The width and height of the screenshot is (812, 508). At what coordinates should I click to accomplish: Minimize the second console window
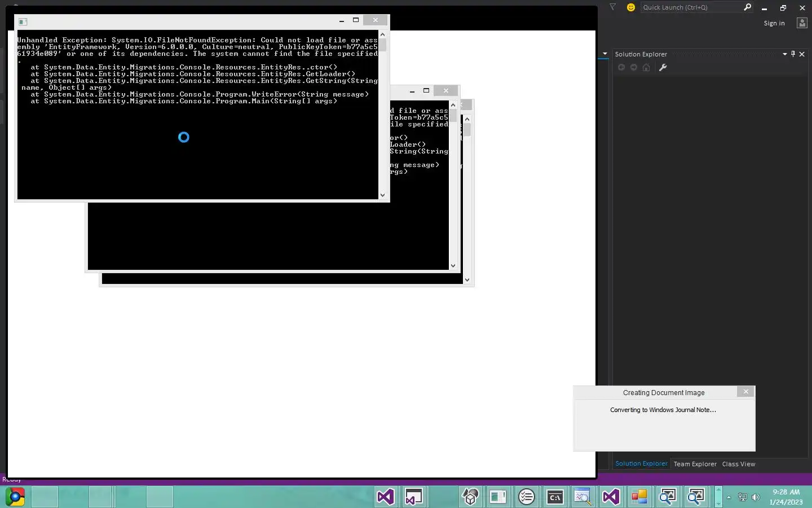tap(412, 91)
